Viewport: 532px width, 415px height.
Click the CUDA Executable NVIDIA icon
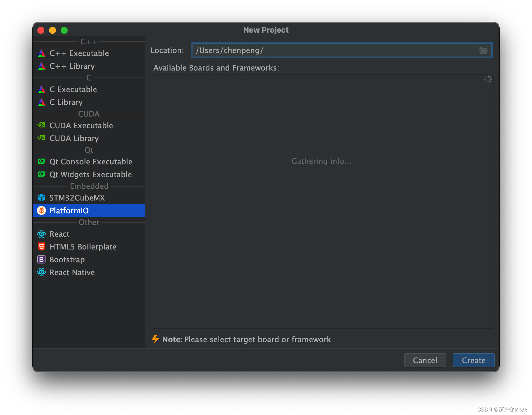41,125
